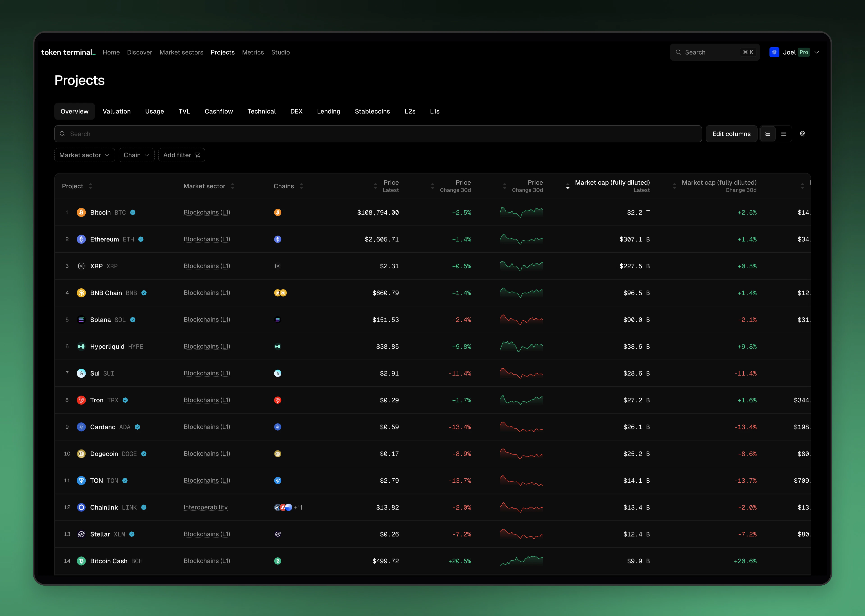
Task: Click the Ethereum project logo
Action: click(x=81, y=239)
